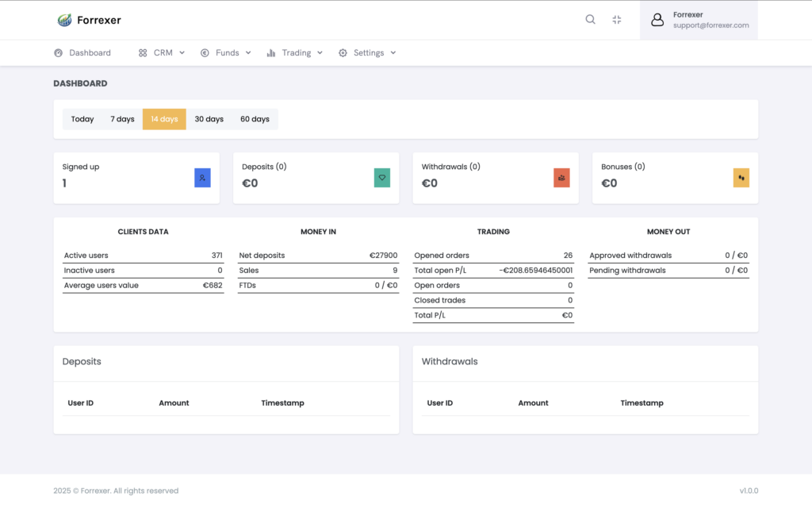Click the yellow Bonuses card icon
The image size is (812, 508).
(x=741, y=178)
